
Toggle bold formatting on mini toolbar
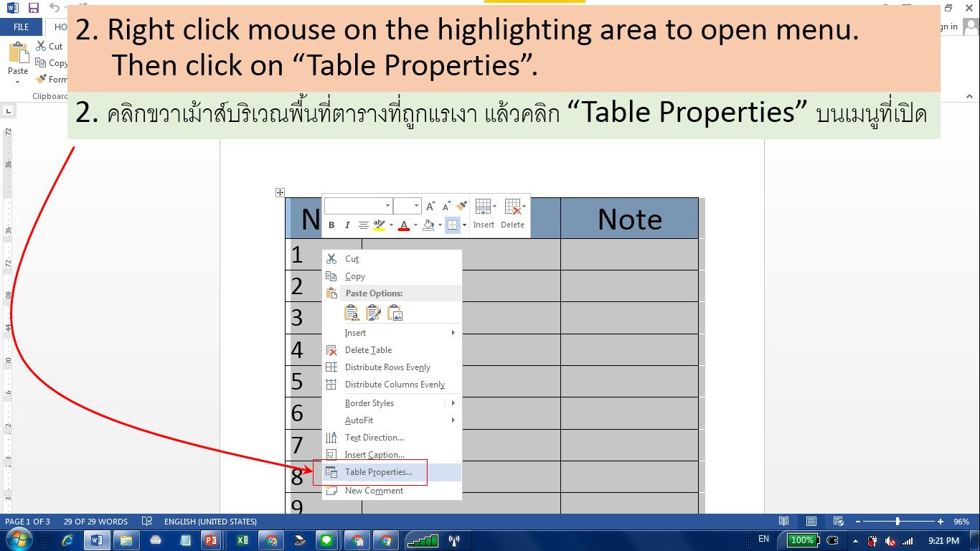[331, 225]
